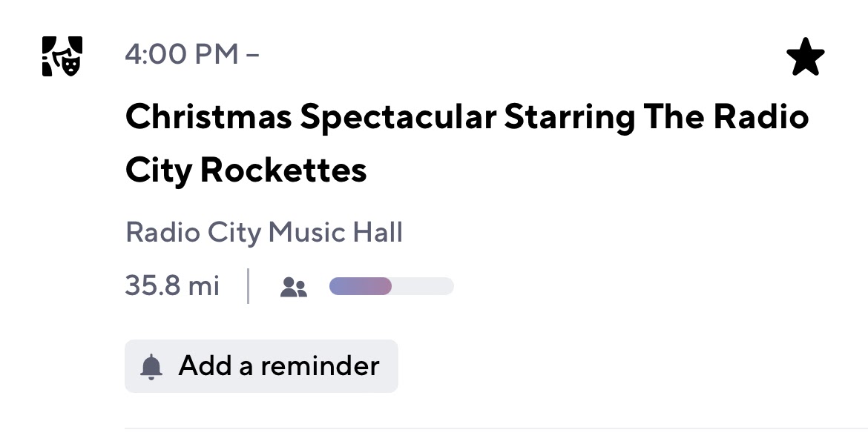
Task: Click the filled purple part of popularity bar
Action: pos(361,286)
